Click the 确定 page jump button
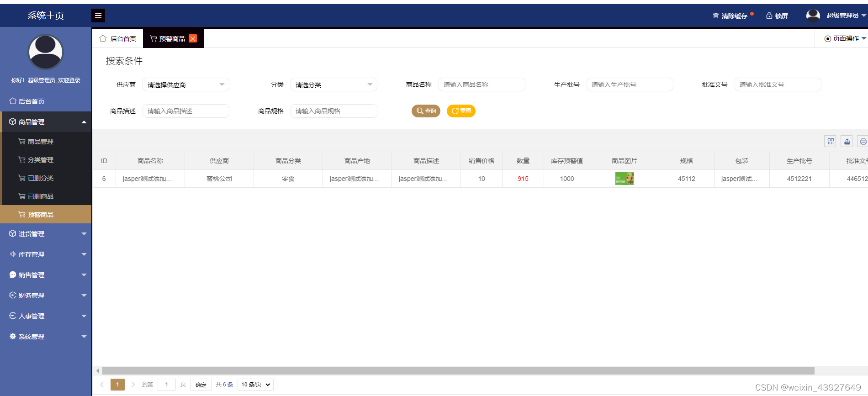Image resolution: width=868 pixels, height=396 pixels. tap(201, 385)
